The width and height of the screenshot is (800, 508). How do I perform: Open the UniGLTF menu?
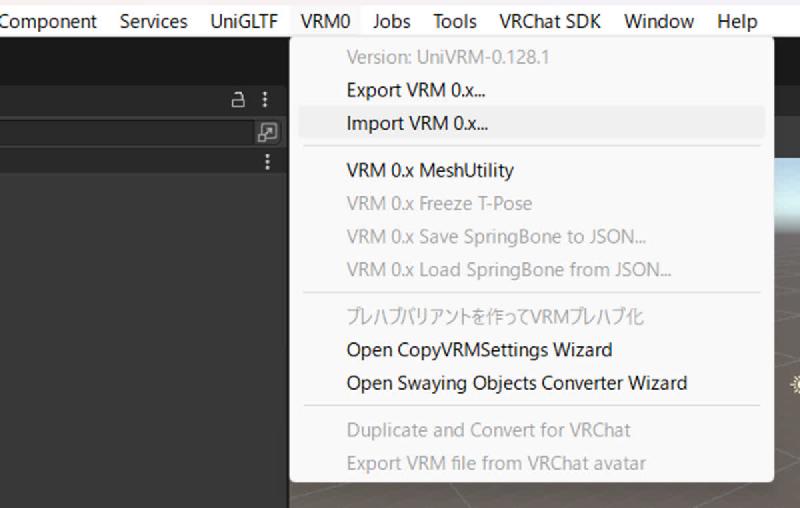244,21
